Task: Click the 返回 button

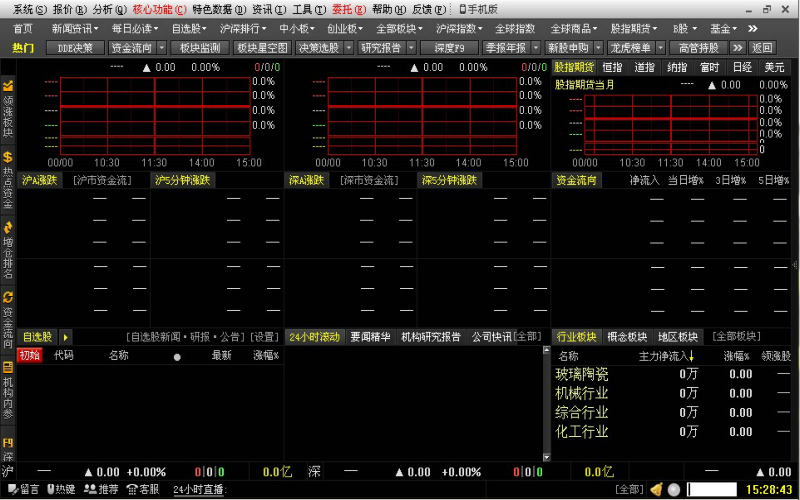Action: 762,48
